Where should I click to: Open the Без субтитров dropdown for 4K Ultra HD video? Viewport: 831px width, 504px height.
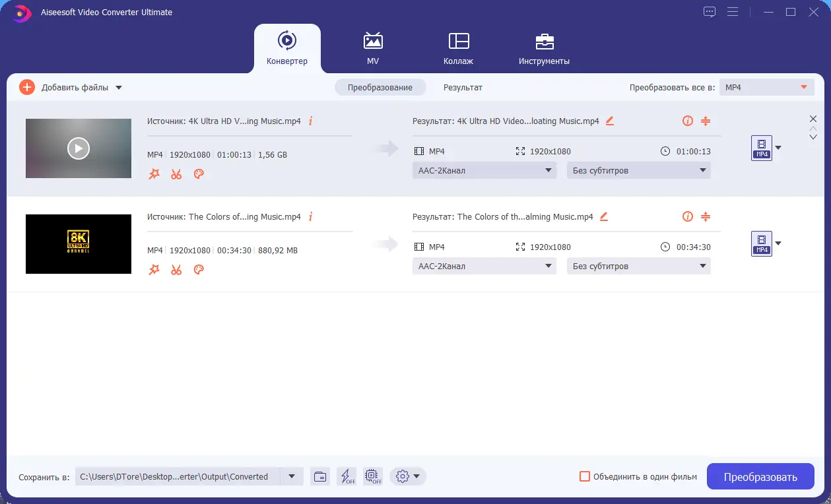(639, 170)
